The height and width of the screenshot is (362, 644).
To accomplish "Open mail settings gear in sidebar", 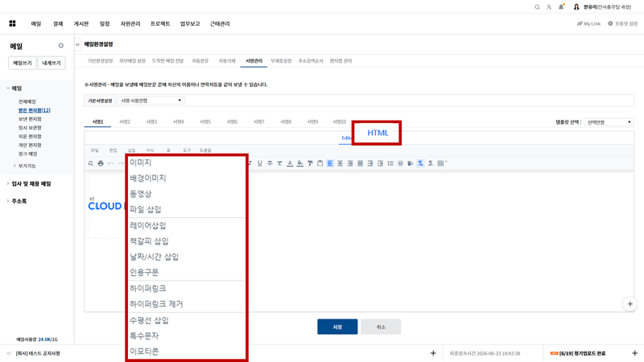I will coord(61,46).
